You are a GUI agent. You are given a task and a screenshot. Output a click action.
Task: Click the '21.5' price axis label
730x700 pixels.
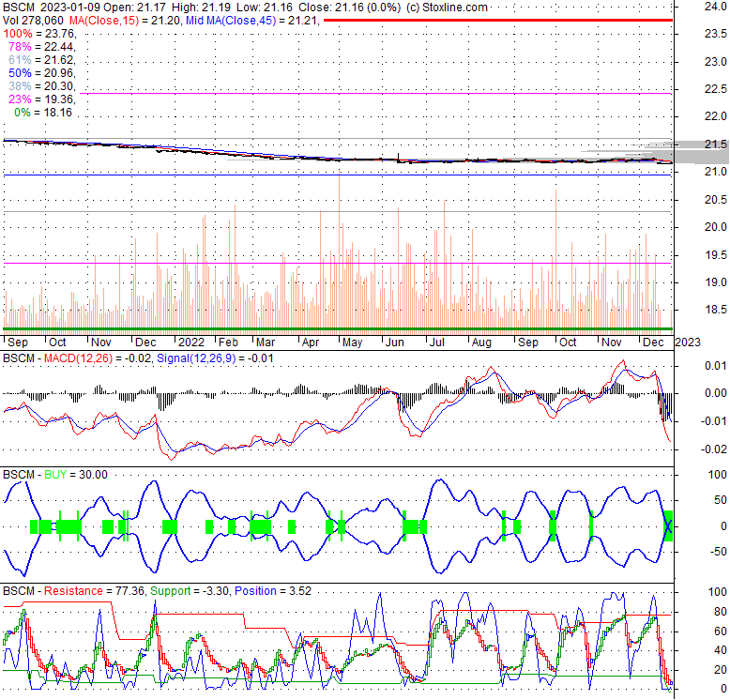click(x=716, y=145)
